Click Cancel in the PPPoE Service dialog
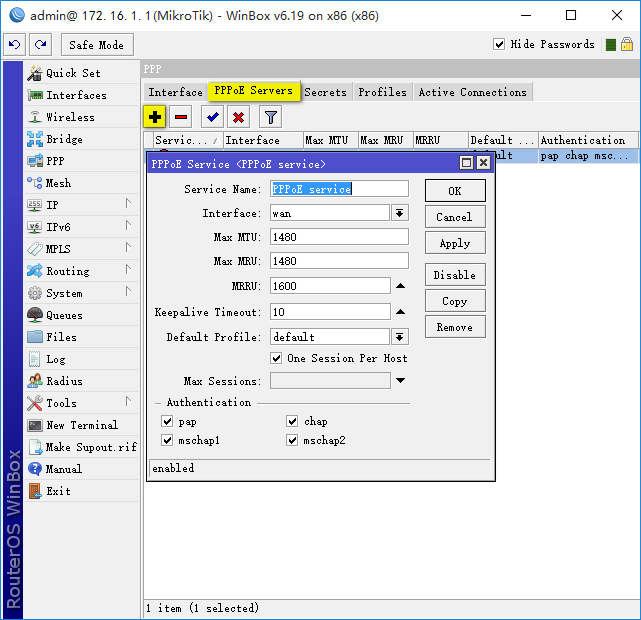This screenshot has width=641, height=620. coord(455,217)
